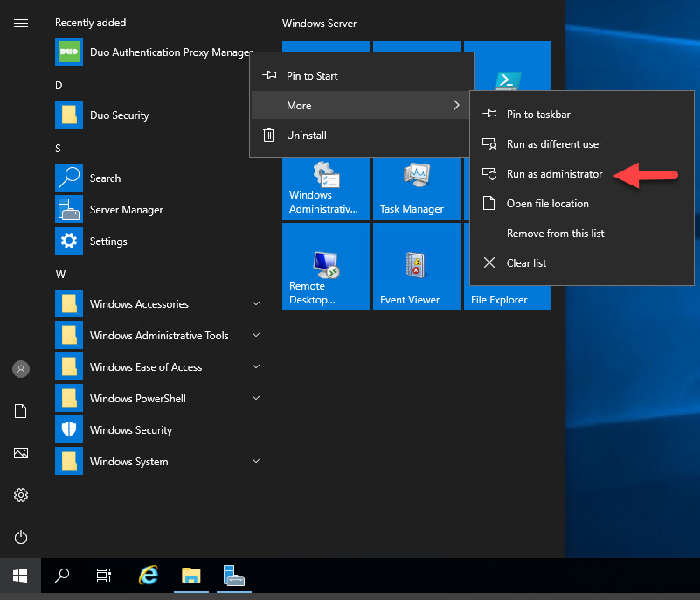The image size is (700, 600).
Task: Choose Pin to Start in context menu
Action: point(362,76)
